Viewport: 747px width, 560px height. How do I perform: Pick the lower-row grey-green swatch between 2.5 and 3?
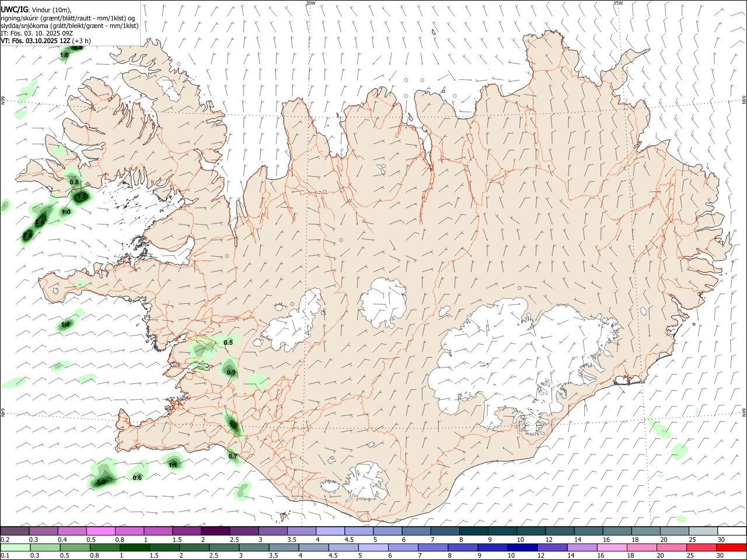point(224,547)
